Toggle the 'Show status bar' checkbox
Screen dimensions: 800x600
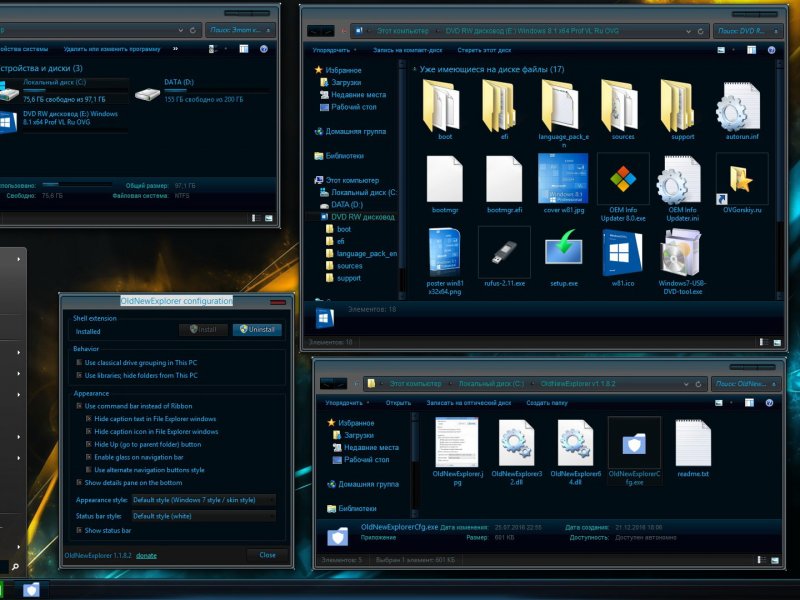click(79, 530)
